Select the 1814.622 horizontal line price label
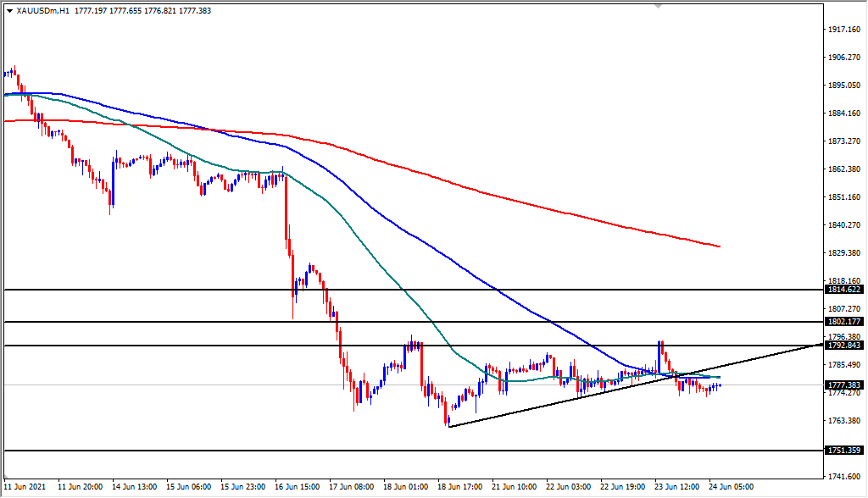This screenshot has height=498, width=868. [x=843, y=290]
